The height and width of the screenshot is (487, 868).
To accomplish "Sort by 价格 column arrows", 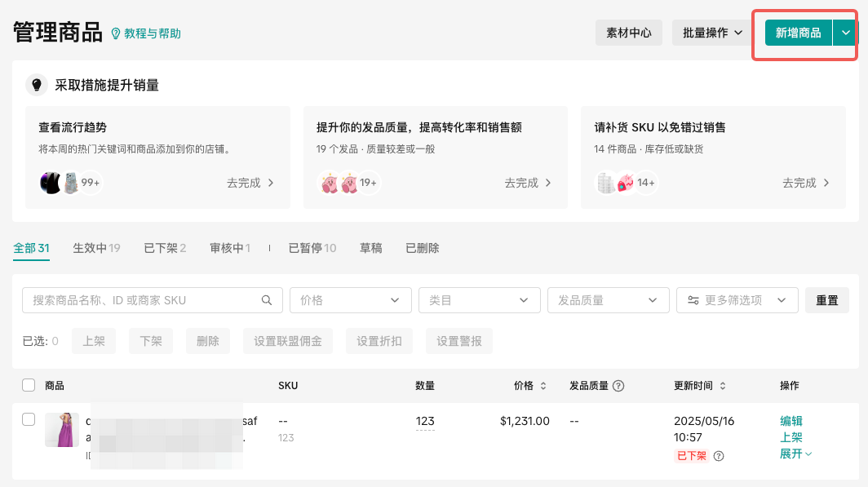I will (543, 386).
